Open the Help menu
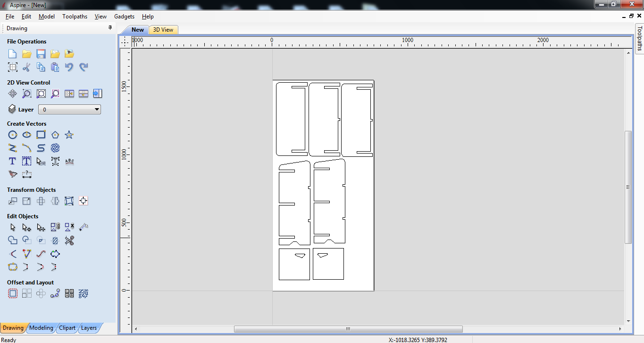This screenshot has width=644, height=343. 148,17
